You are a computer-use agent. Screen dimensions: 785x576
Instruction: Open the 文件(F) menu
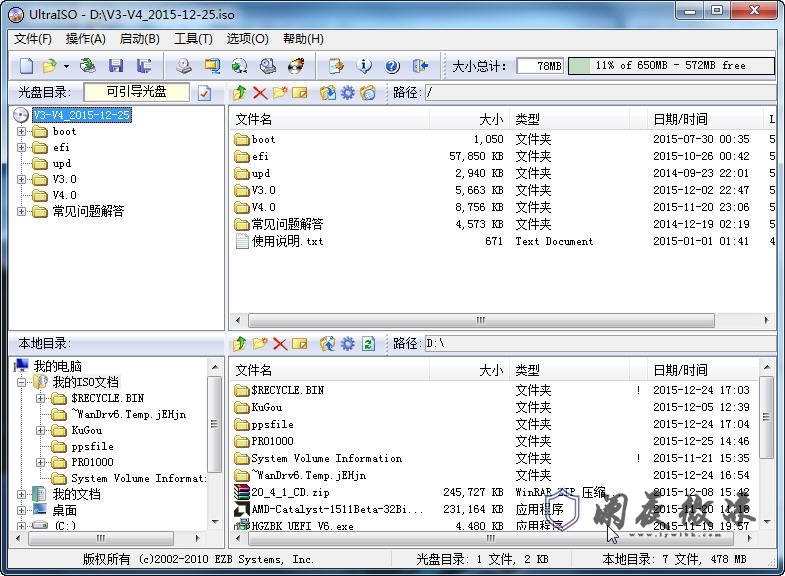[33, 39]
